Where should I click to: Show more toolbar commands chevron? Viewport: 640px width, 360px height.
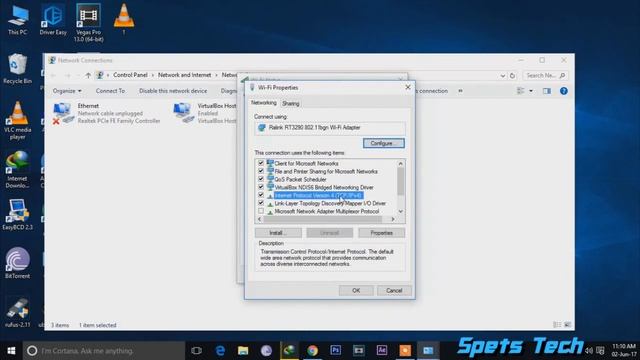pos(460,91)
